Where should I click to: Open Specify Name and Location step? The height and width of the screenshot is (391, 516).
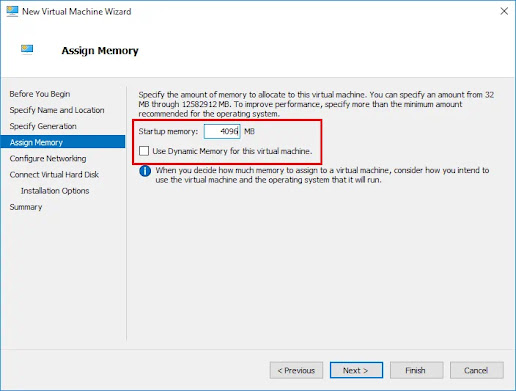[57, 110]
